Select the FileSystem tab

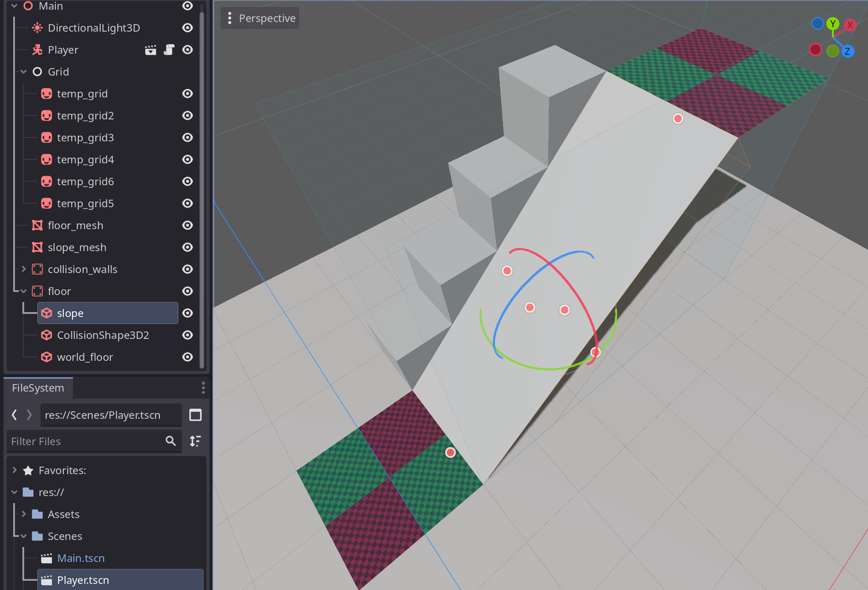point(38,388)
